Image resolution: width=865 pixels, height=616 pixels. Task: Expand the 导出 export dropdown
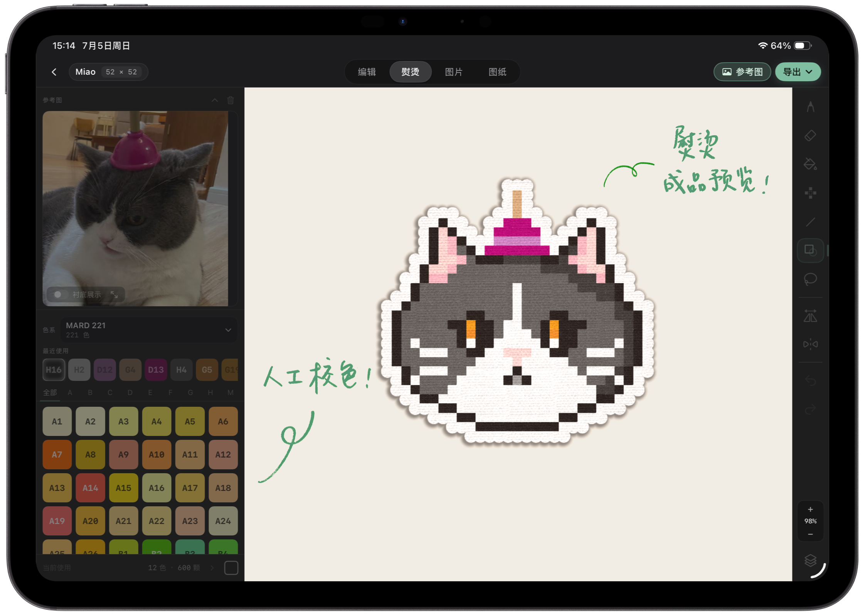click(x=798, y=72)
